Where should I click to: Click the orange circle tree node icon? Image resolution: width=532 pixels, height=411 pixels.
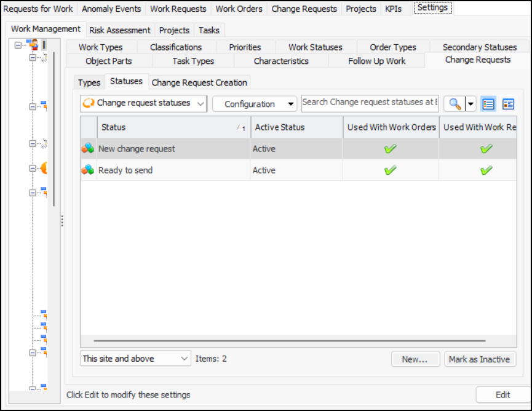pos(44,168)
